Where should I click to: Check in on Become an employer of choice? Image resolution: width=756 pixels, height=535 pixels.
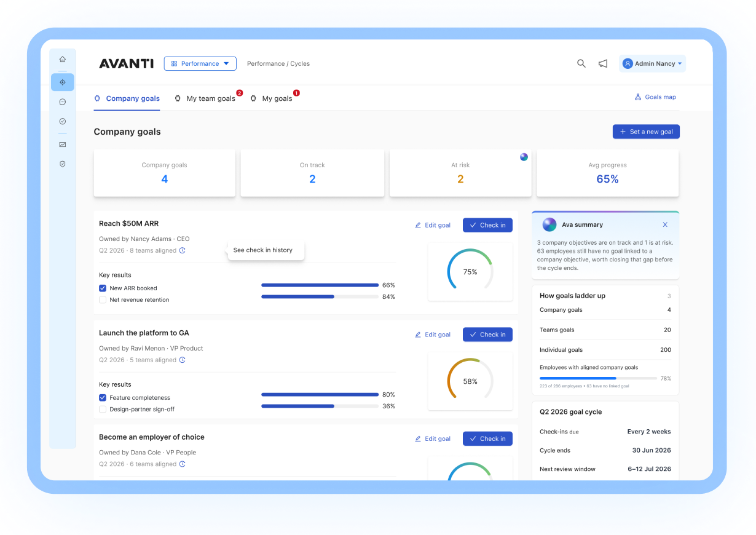coord(487,438)
